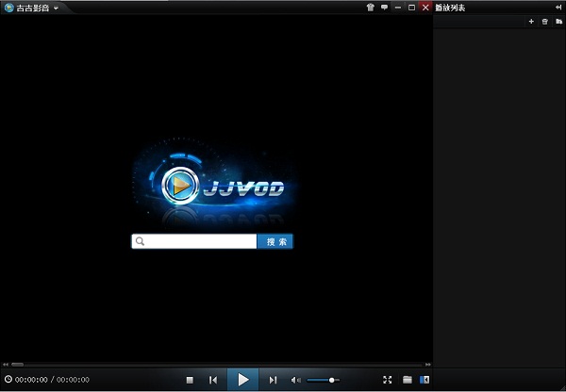Adjust the volume slider
Screen dimensions: 566x392
[323, 380]
